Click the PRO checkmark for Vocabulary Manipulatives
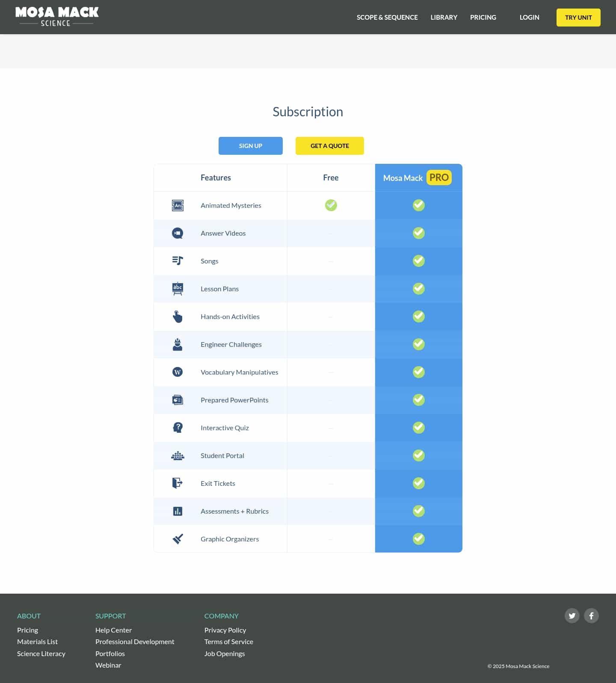This screenshot has width=616, height=683. tap(419, 372)
